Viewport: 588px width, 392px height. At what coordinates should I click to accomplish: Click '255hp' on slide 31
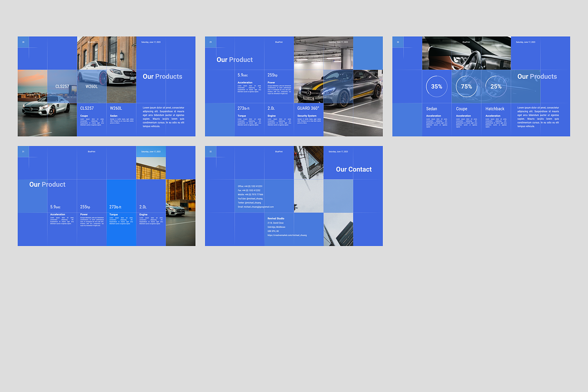(x=85, y=207)
